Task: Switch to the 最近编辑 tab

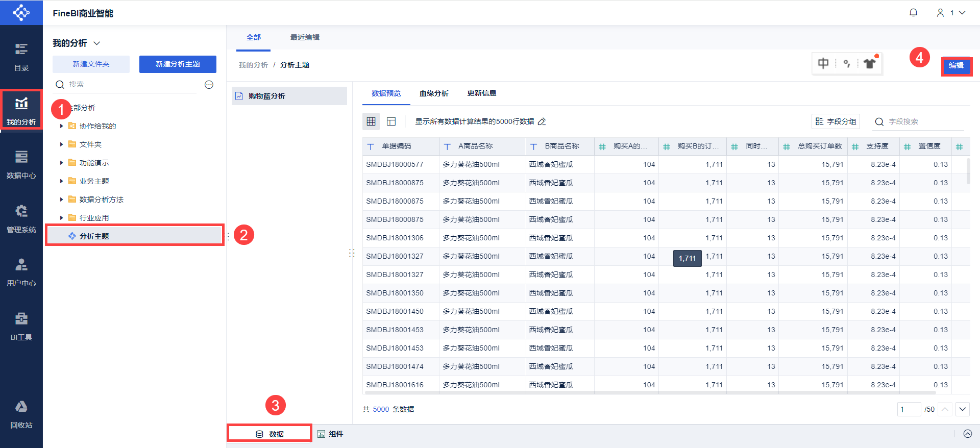Action: click(305, 37)
